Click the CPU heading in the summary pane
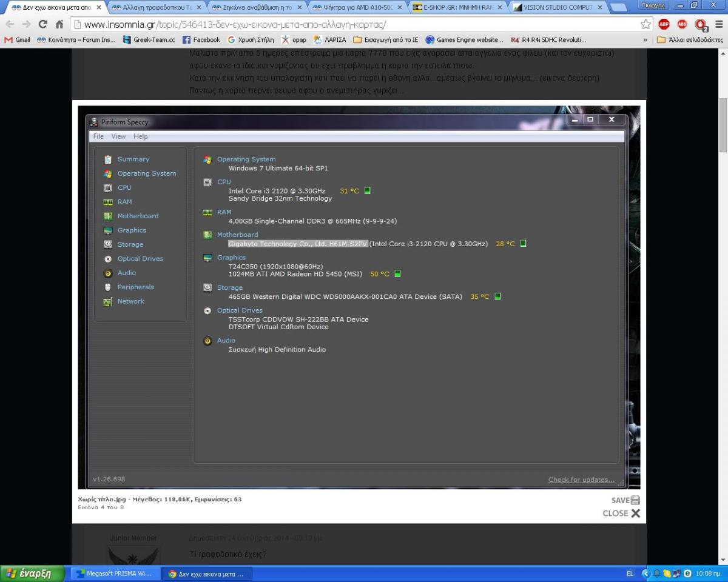The height and width of the screenshot is (582, 728). (224, 182)
